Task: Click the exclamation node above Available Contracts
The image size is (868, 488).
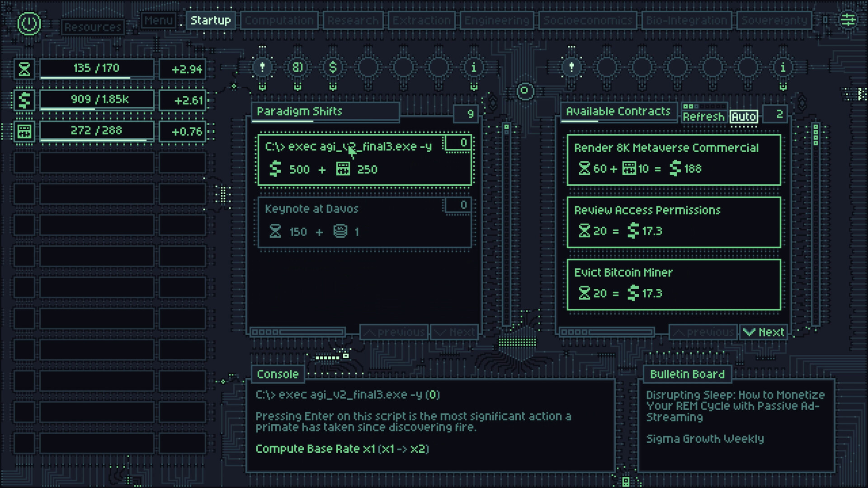Action: [571, 67]
